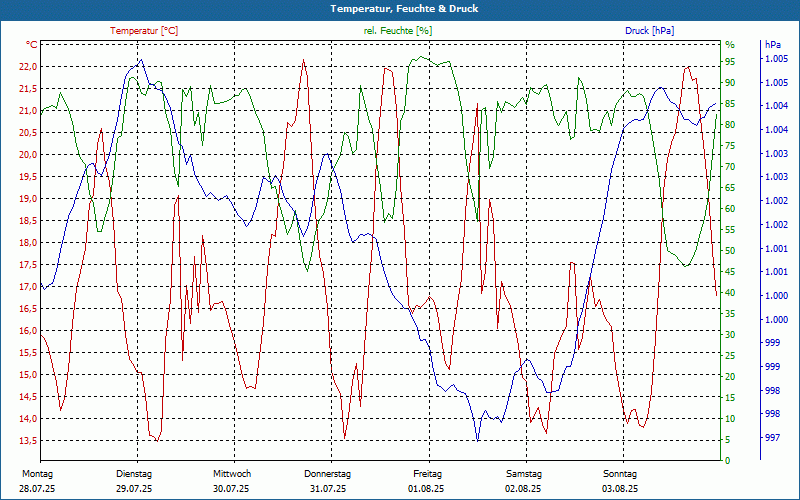This screenshot has width=800, height=500.
Task: Click the 14,5 temperature axis value
Action: click(28, 396)
